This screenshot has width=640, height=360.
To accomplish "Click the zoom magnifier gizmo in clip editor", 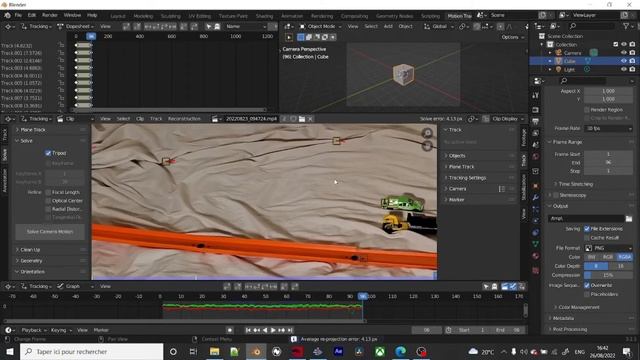I will pos(427,133).
